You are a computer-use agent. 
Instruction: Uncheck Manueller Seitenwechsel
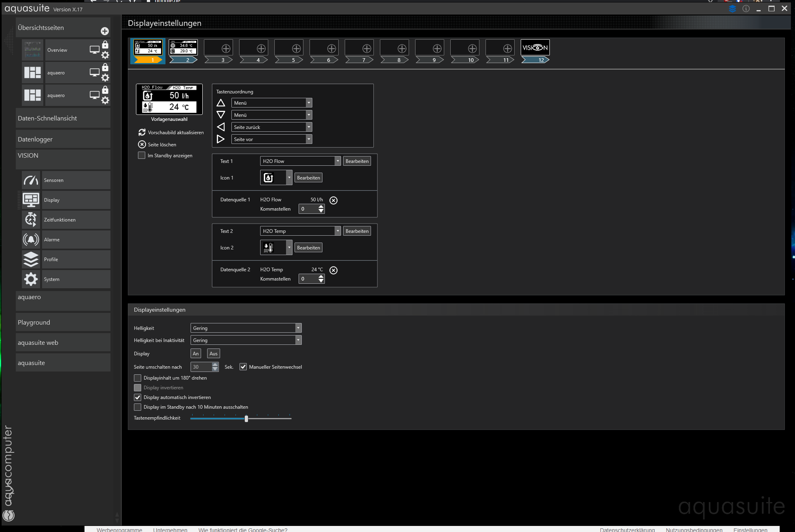click(243, 367)
